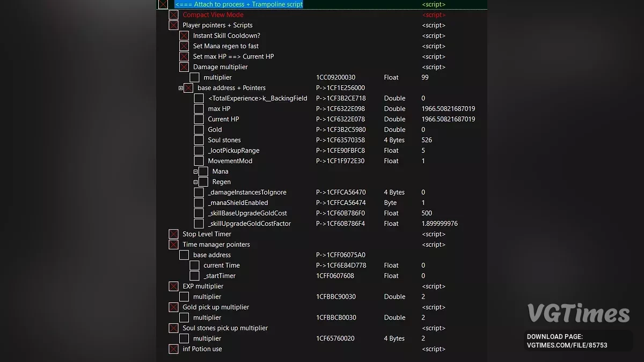Select the Player pointers + Scripts entry
Image resolution: width=644 pixels, height=362 pixels.
coord(217,25)
